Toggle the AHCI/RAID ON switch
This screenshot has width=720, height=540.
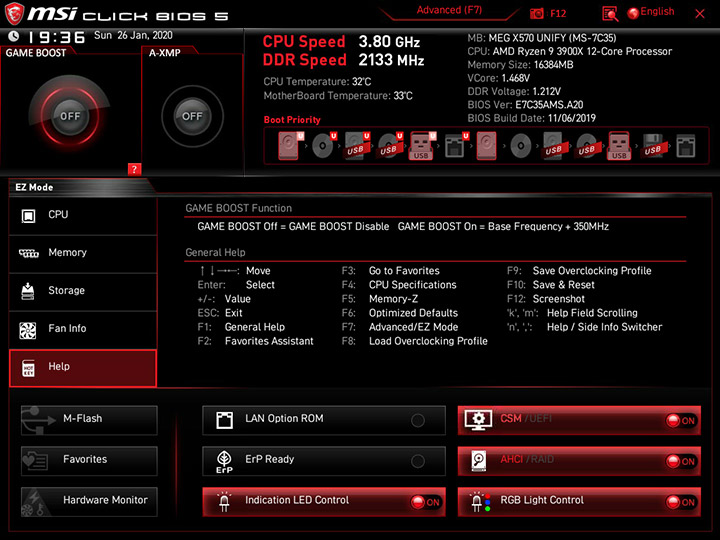(x=681, y=461)
